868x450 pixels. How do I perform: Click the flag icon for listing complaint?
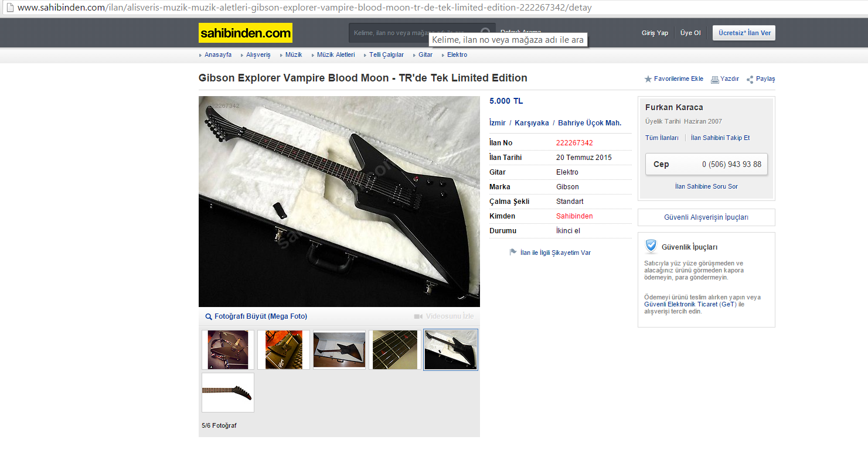(x=513, y=252)
